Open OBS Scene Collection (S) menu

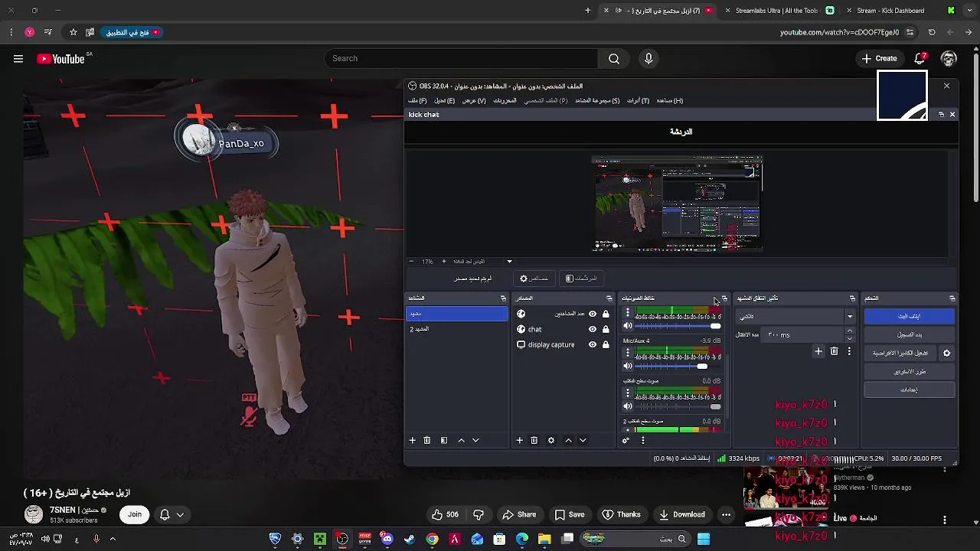pos(597,101)
